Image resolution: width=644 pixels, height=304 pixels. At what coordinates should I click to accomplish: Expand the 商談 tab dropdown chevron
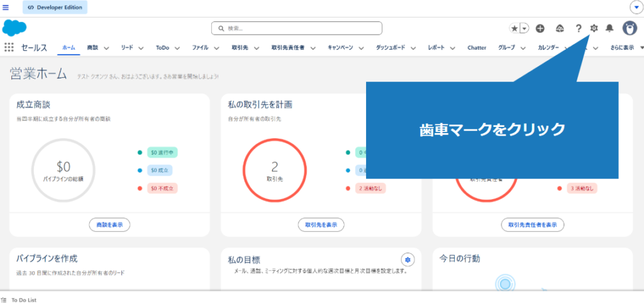click(106, 48)
